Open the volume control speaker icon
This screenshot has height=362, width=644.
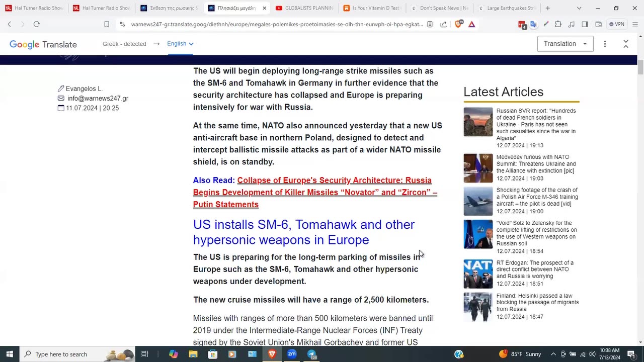point(592,354)
